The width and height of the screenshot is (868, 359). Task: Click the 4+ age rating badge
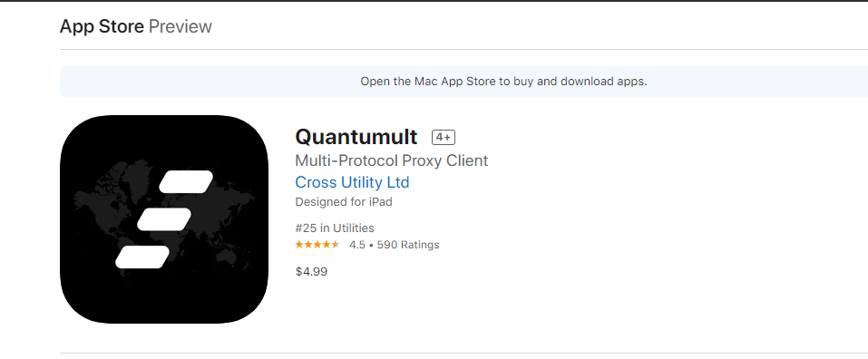pyautogui.click(x=444, y=137)
